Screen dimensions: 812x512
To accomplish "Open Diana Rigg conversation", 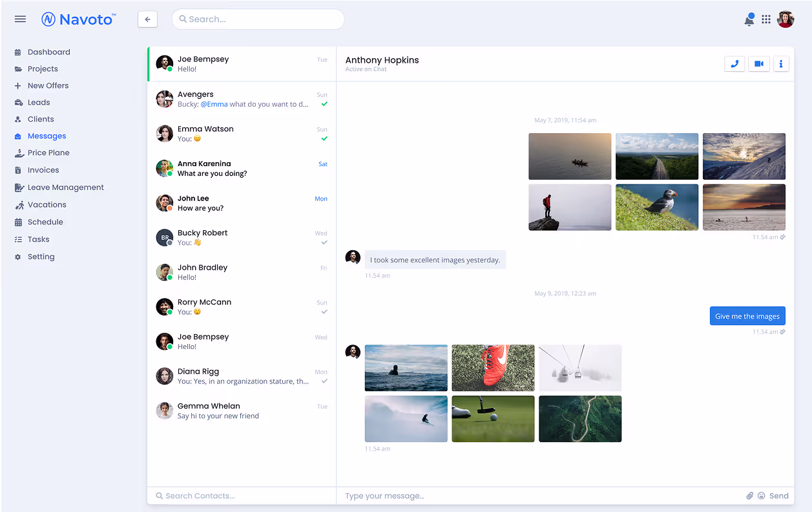I will point(242,376).
